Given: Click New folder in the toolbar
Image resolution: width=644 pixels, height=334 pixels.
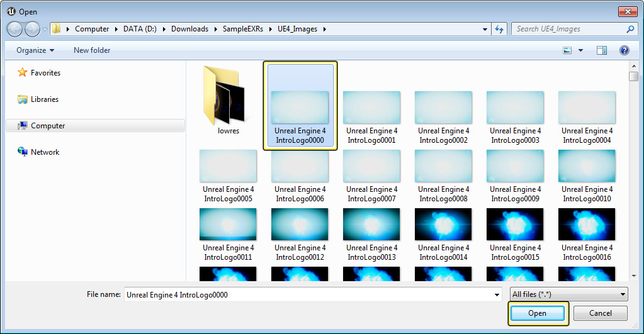Looking at the screenshot, I should (x=92, y=50).
